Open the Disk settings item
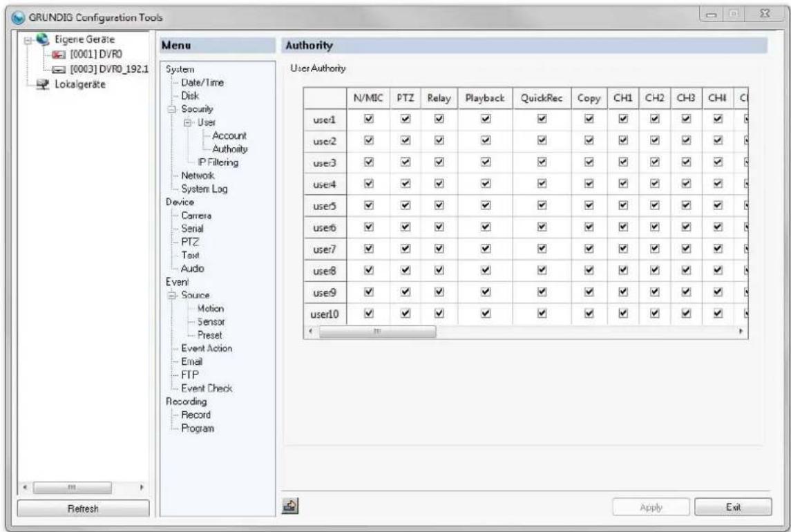Screen dimensions: 791x532 (190, 96)
